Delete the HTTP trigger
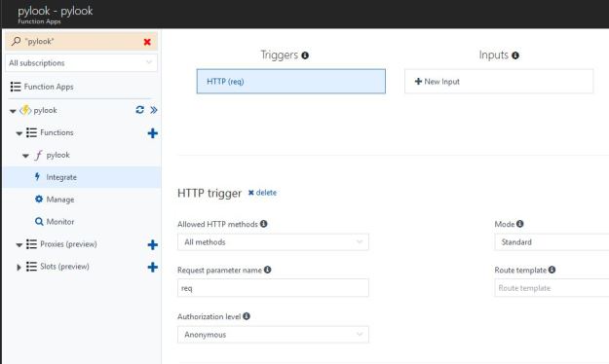This screenshot has width=609, height=364. point(262,193)
